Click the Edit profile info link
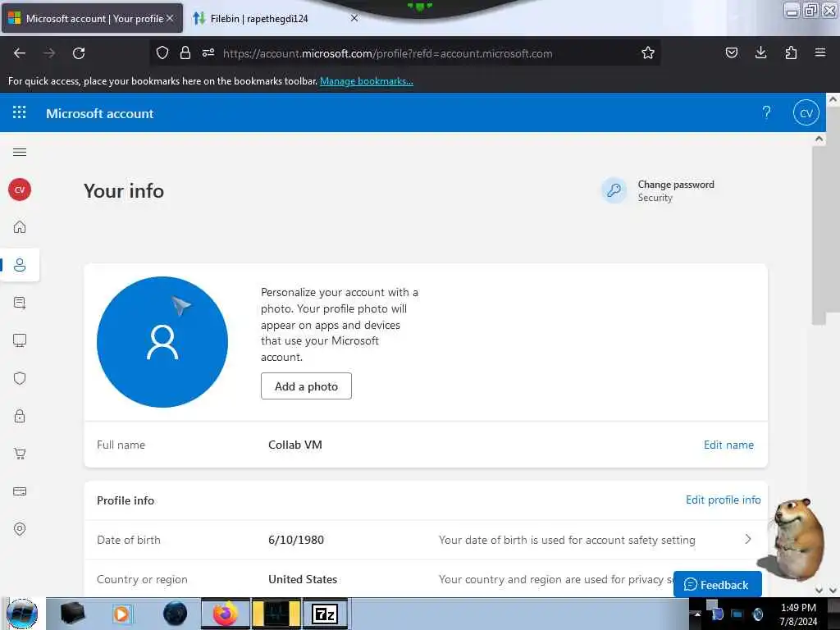This screenshot has height=630, width=840. click(724, 500)
